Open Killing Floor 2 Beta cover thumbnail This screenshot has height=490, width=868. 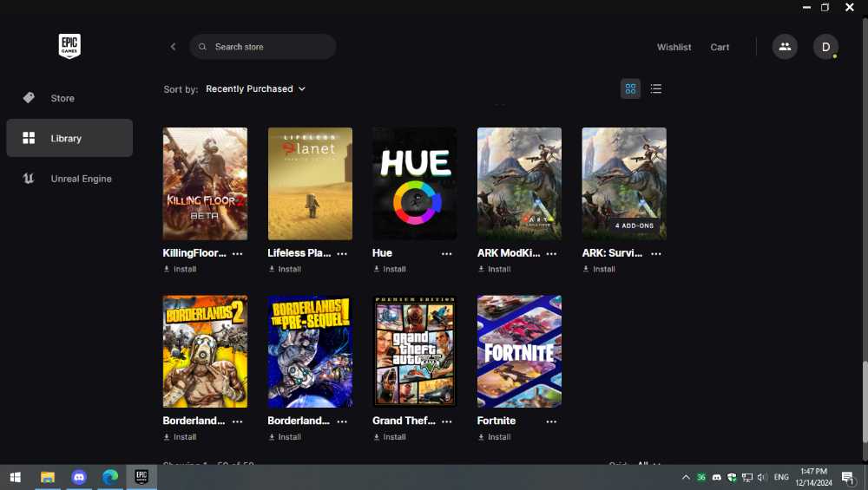205,184
